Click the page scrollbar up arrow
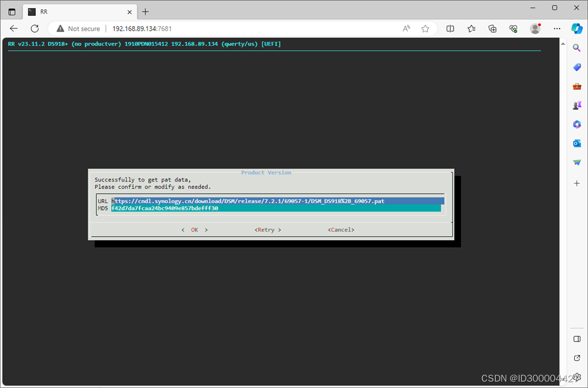 click(x=563, y=44)
